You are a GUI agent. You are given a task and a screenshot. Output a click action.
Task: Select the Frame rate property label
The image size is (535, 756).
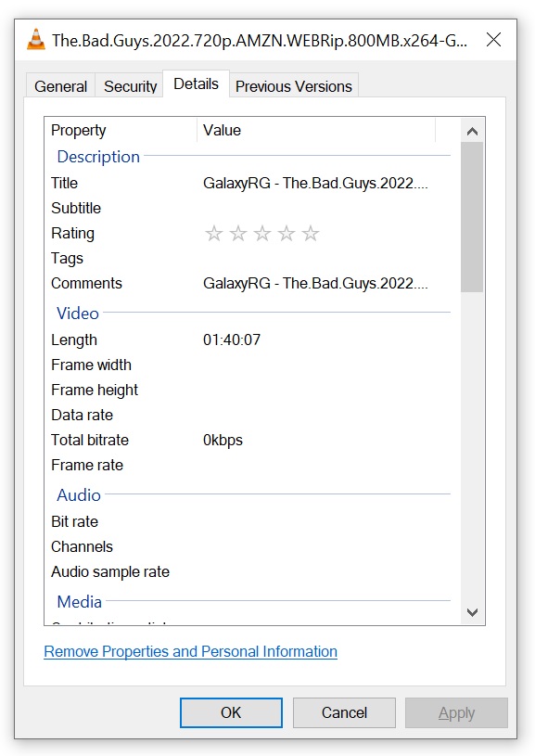point(87,466)
